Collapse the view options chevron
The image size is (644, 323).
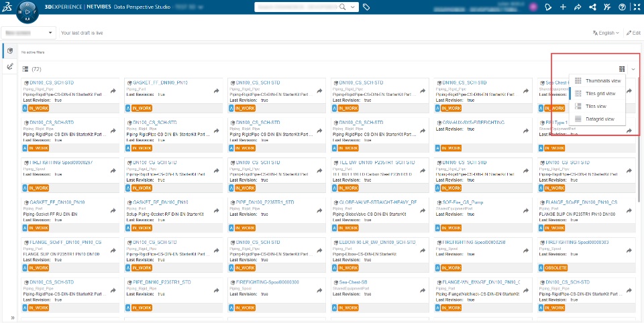[633, 69]
